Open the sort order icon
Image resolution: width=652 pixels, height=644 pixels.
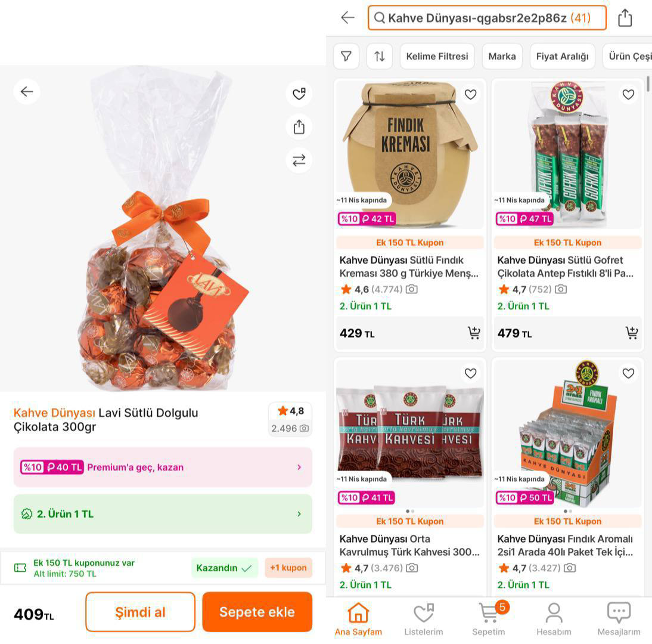pyautogui.click(x=380, y=56)
